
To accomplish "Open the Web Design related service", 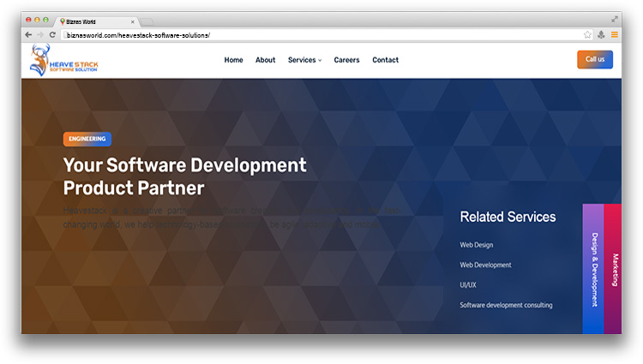I will [x=476, y=245].
